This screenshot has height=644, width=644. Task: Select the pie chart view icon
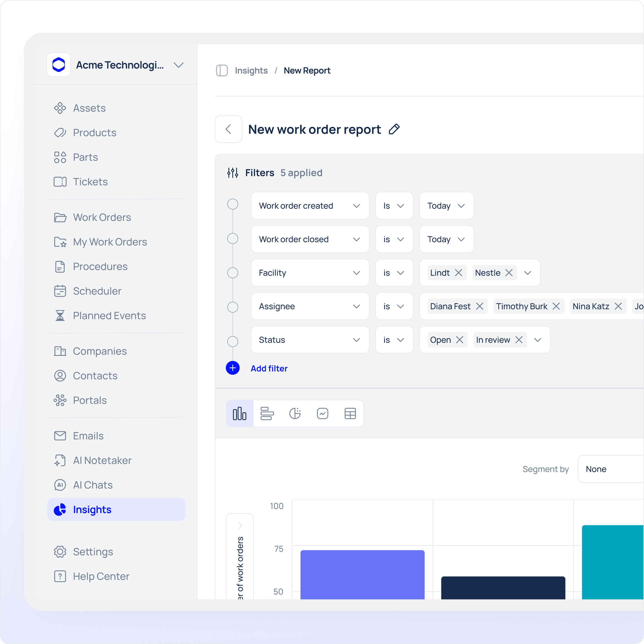coord(295,414)
